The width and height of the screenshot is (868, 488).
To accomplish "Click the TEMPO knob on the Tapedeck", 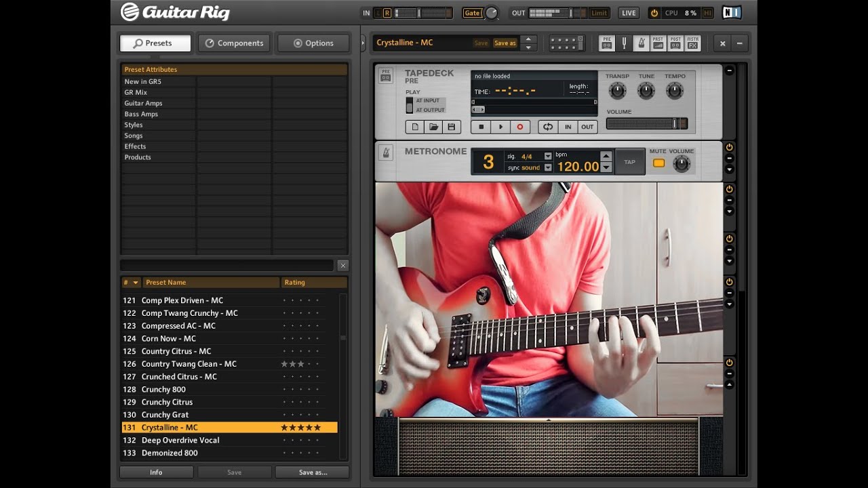I will coord(675,90).
